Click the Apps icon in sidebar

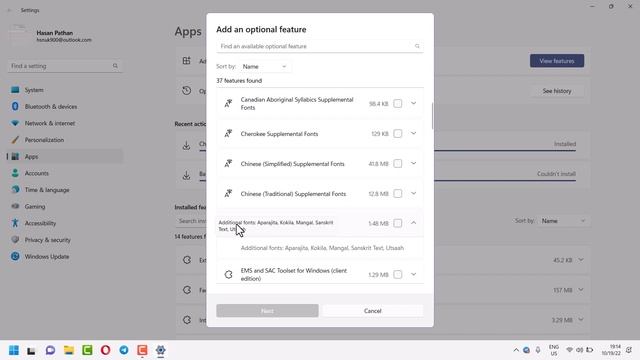pos(15,156)
